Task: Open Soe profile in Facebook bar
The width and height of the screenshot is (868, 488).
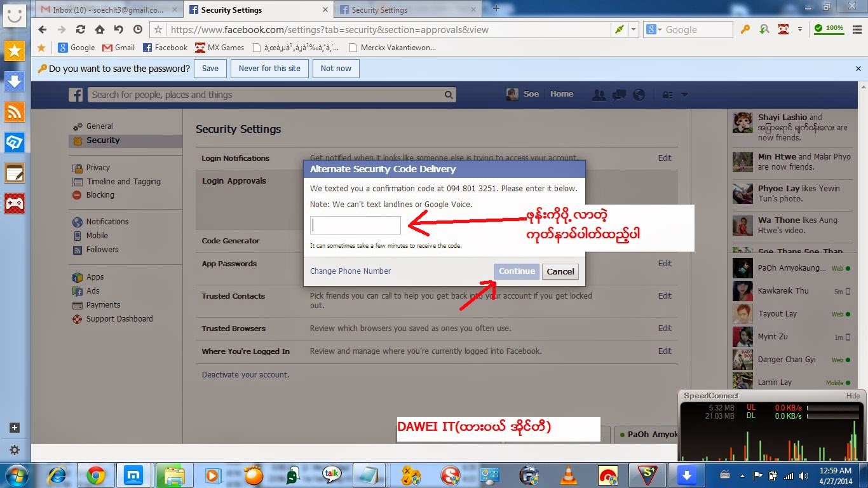Action: 523,94
